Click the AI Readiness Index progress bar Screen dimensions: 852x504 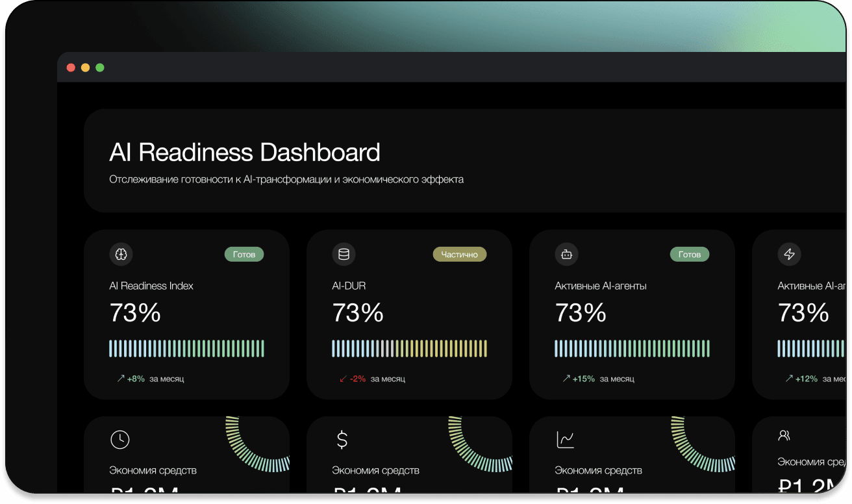(186, 348)
